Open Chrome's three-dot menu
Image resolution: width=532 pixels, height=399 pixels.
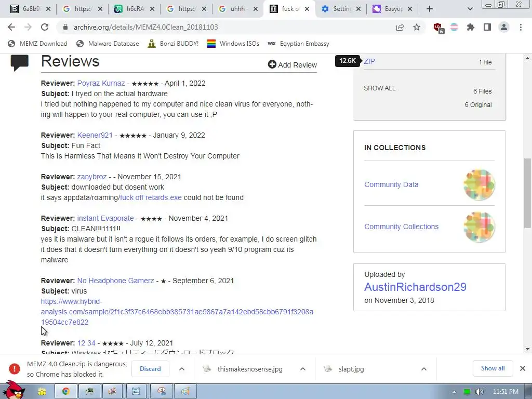click(x=521, y=27)
